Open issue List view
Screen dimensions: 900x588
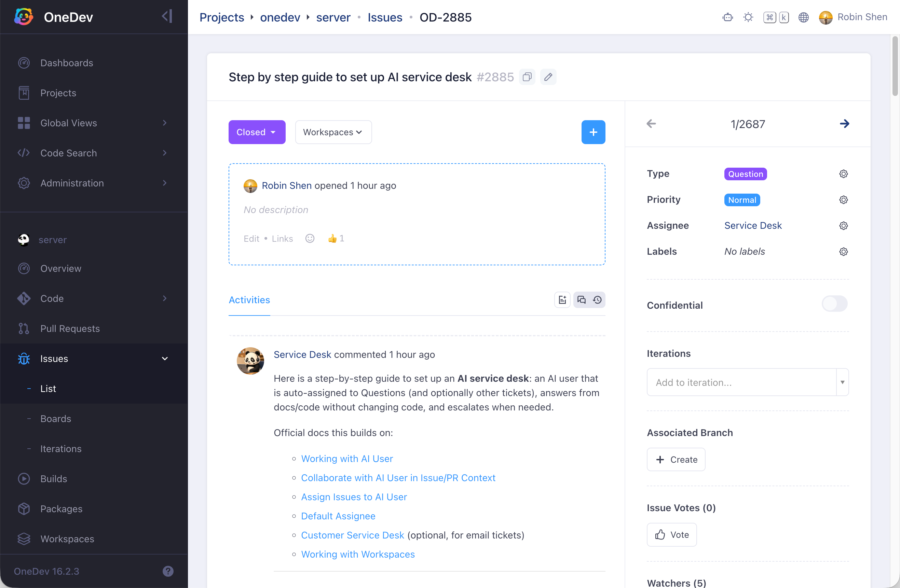coord(94,389)
